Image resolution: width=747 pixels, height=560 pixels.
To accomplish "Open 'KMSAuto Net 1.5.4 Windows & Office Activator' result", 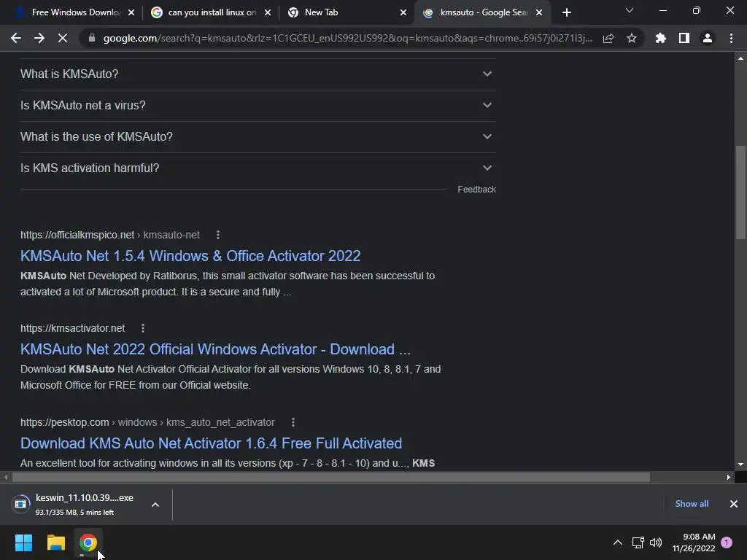I will 190,256.
